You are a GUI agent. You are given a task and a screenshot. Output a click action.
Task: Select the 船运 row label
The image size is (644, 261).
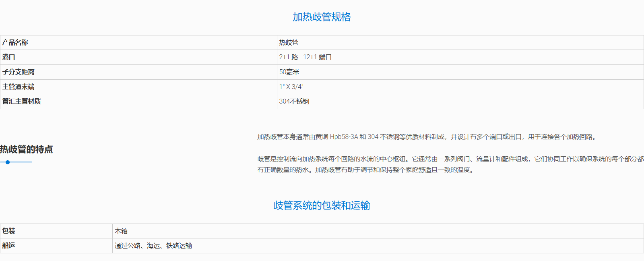(x=9, y=246)
